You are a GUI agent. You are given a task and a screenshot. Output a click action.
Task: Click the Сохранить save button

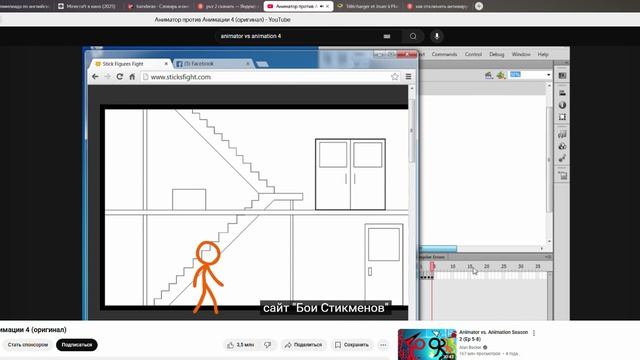(x=351, y=345)
